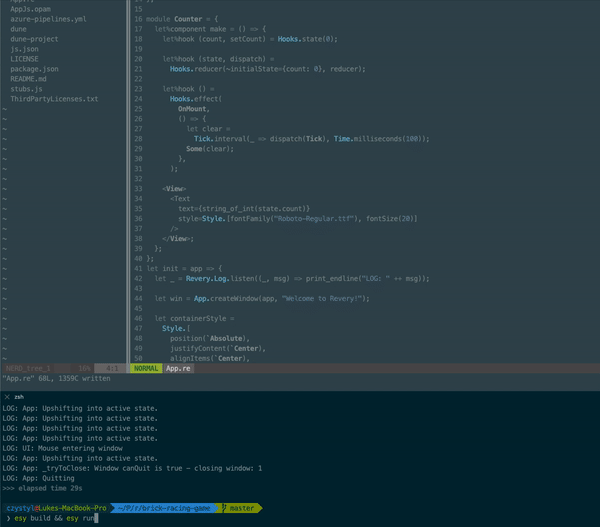Open the LICENSE file
Image resolution: width=600 pixels, height=527 pixels.
point(24,59)
